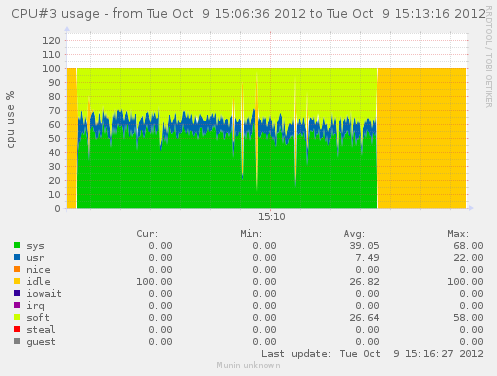
Task: Click the soft max value 58.00
Action: click(x=468, y=318)
